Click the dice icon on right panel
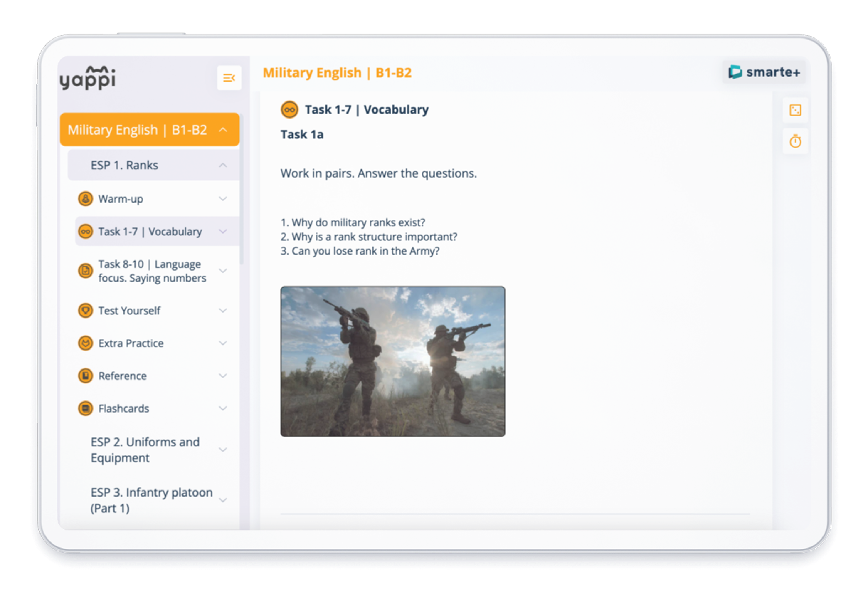 795,110
